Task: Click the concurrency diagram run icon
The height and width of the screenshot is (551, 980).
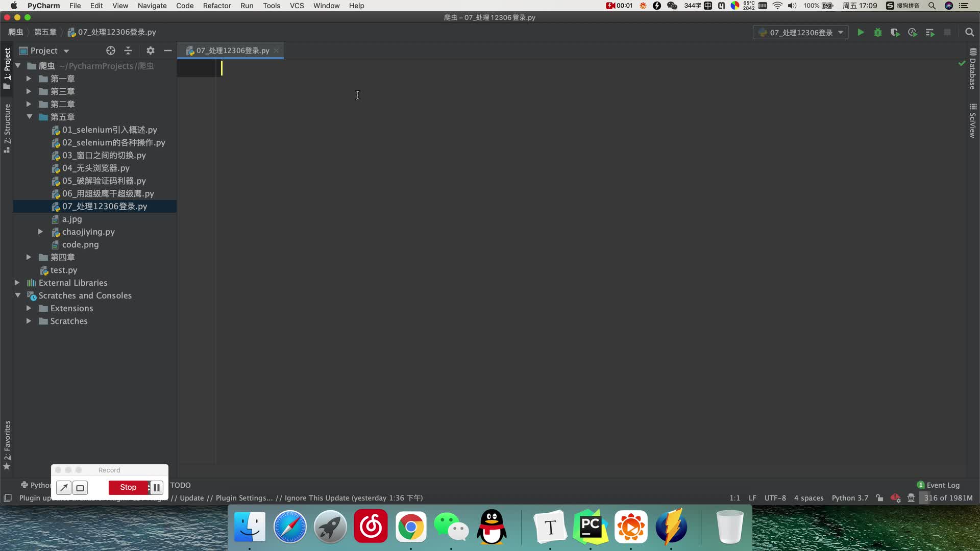Action: (x=930, y=33)
